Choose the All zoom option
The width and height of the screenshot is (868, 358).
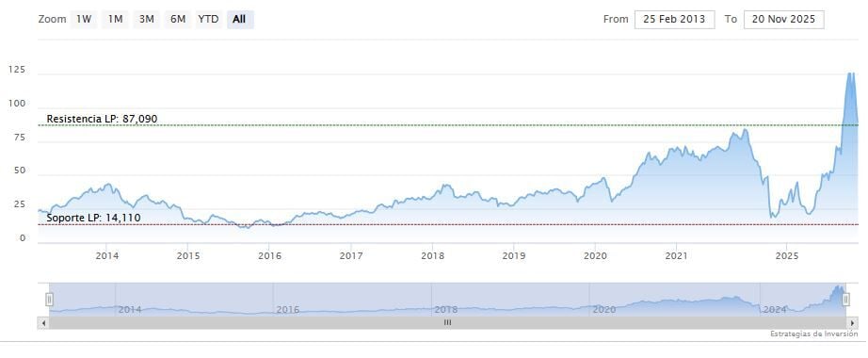(240, 20)
